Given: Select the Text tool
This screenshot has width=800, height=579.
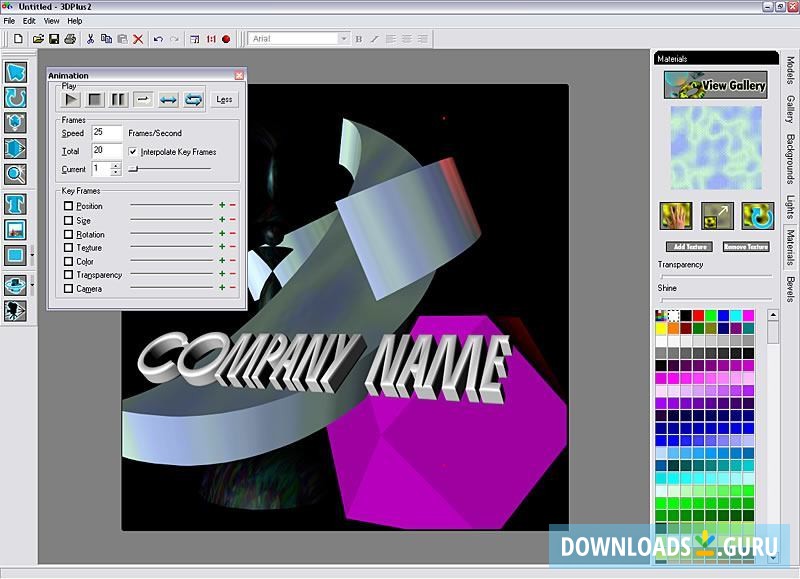Looking at the screenshot, I should 15,204.
